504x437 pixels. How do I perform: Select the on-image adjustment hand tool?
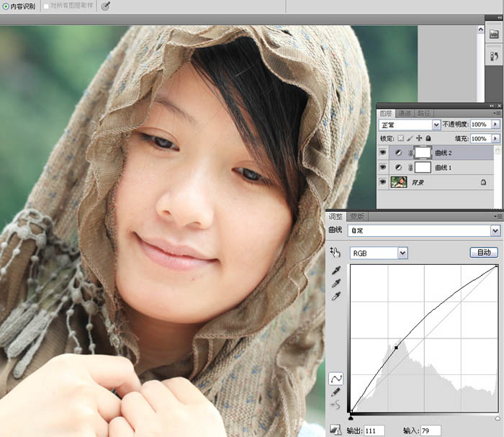pyautogui.click(x=336, y=252)
